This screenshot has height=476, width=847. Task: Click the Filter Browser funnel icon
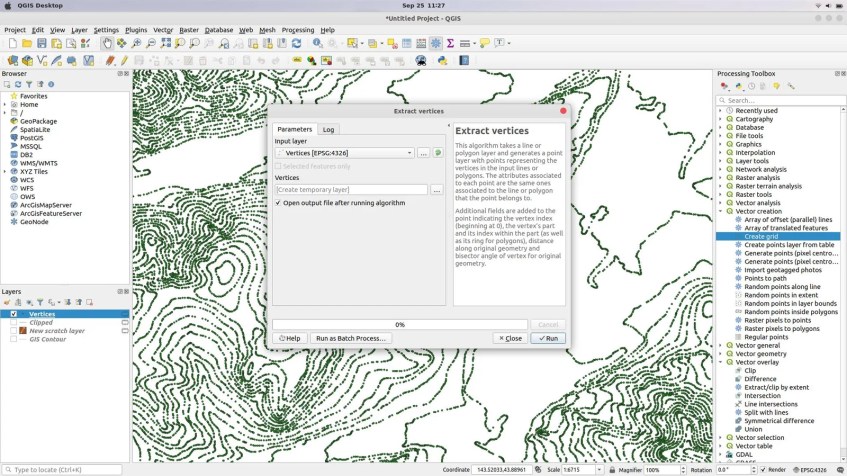pyautogui.click(x=29, y=84)
